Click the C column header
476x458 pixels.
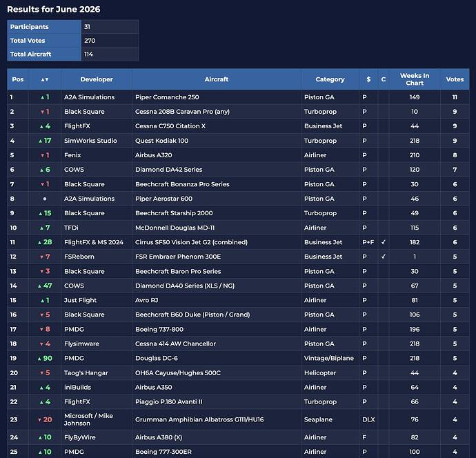[384, 79]
